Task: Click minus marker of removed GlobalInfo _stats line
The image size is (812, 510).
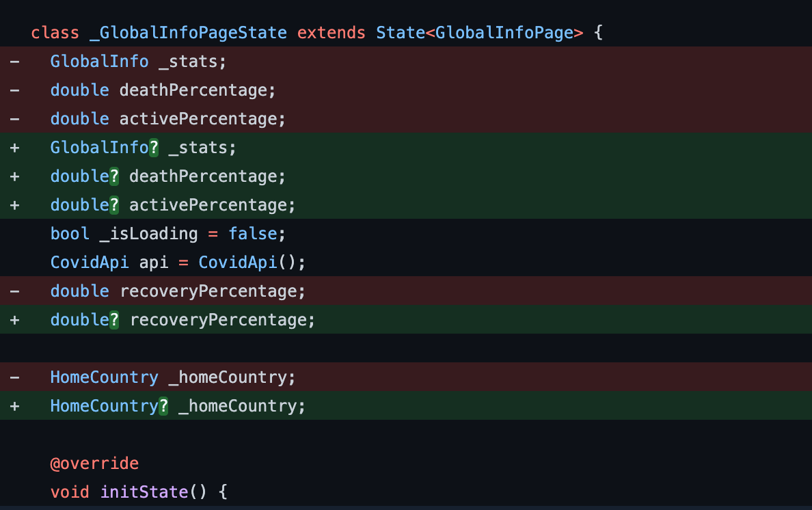Action: pyautogui.click(x=15, y=62)
